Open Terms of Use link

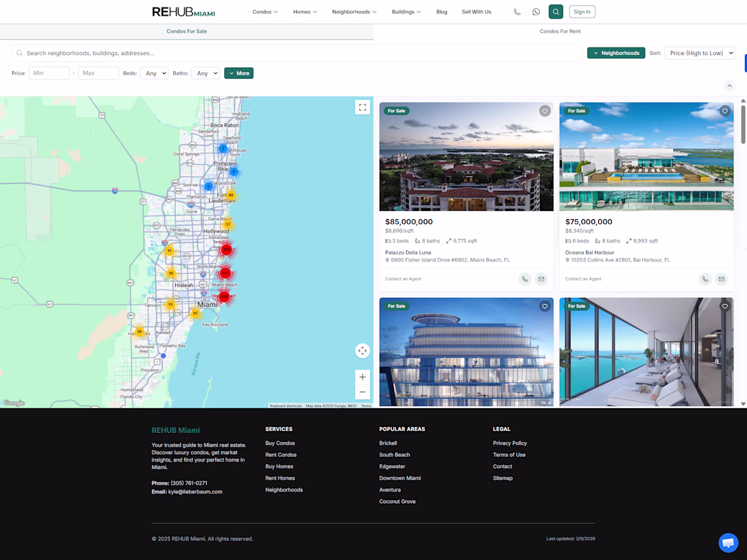(509, 455)
